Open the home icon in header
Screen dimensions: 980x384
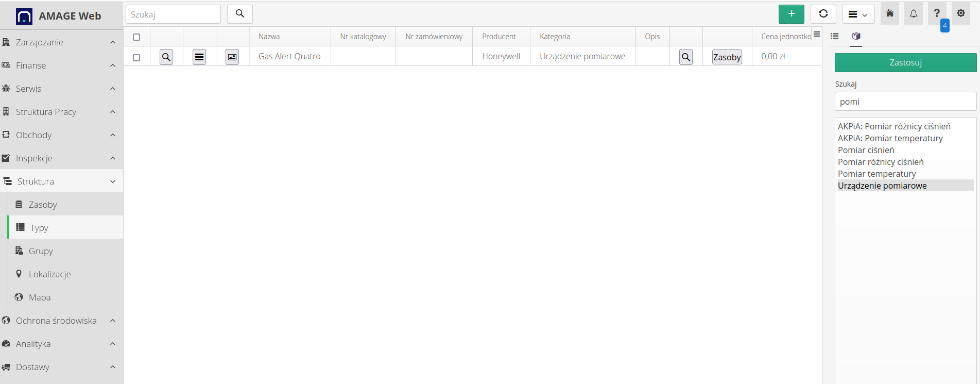889,14
